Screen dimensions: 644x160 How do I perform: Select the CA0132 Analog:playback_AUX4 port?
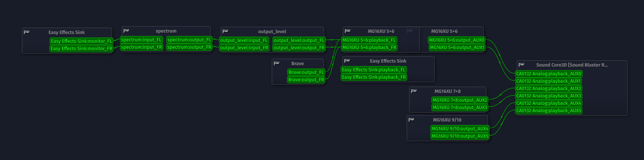[x=549, y=103]
